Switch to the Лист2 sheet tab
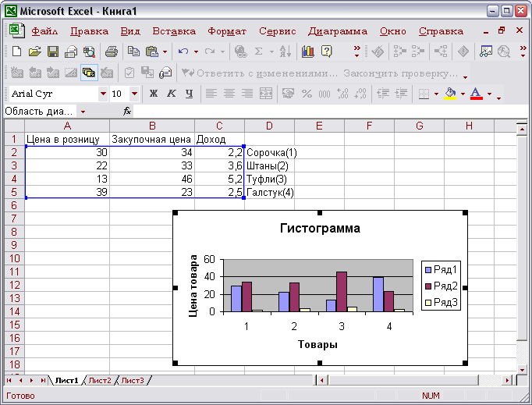This screenshot has height=405, width=532. [99, 380]
